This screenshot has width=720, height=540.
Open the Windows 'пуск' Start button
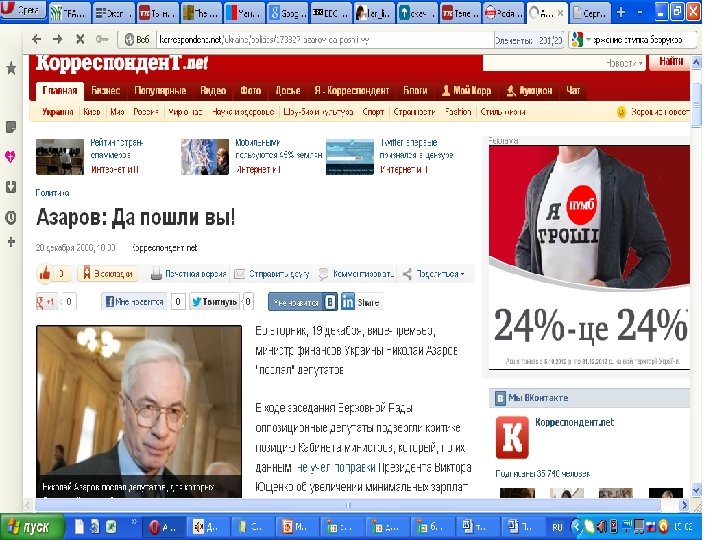pyautogui.click(x=31, y=527)
